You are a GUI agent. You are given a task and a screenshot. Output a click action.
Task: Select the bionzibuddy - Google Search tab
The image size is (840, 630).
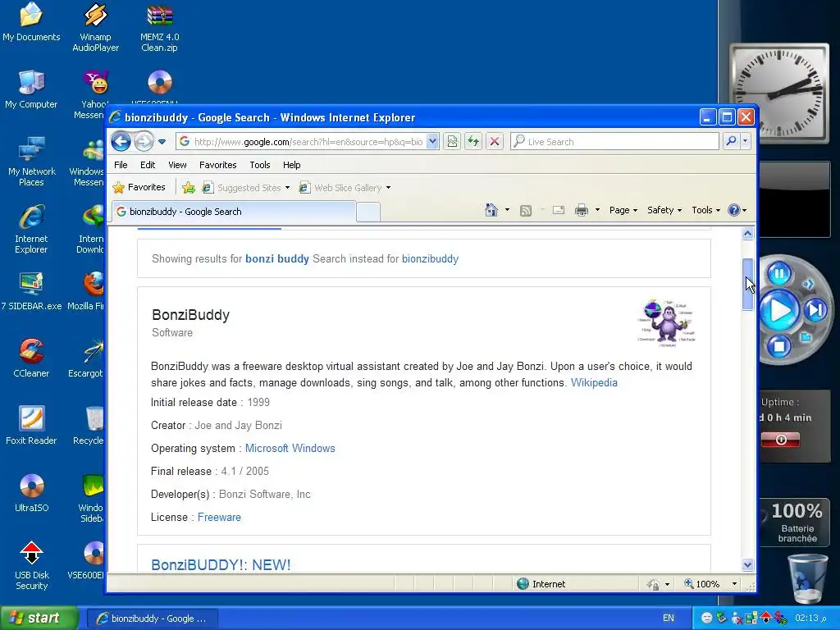click(x=234, y=212)
